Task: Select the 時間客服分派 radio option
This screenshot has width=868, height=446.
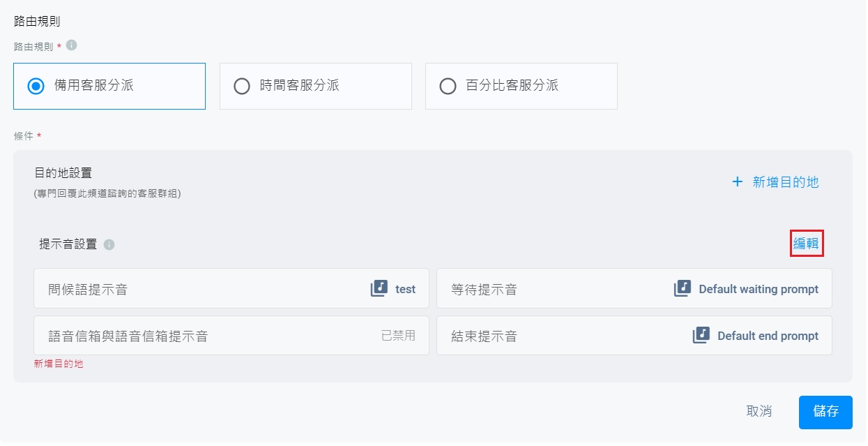Action: click(242, 87)
